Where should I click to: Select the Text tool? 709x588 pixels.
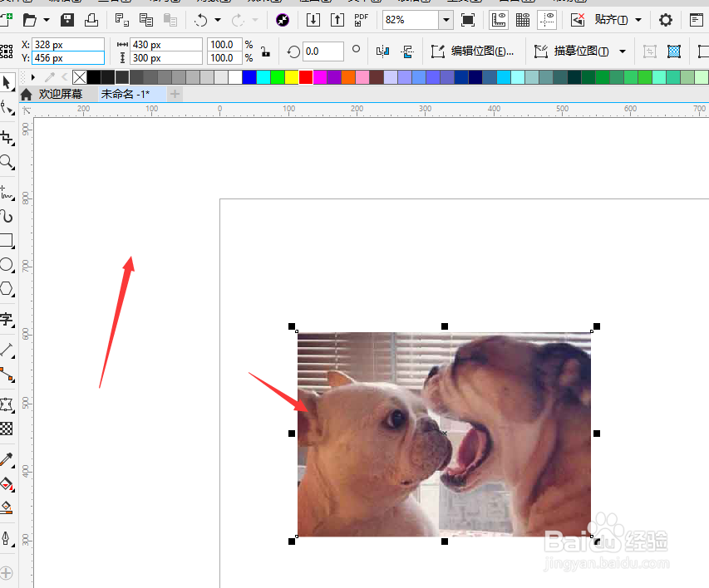pyautogui.click(x=7, y=319)
